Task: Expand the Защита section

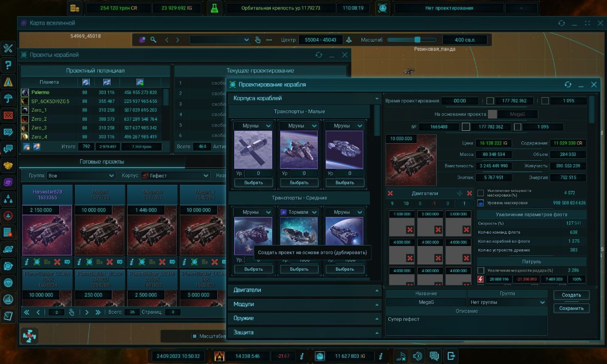Action: click(304, 332)
